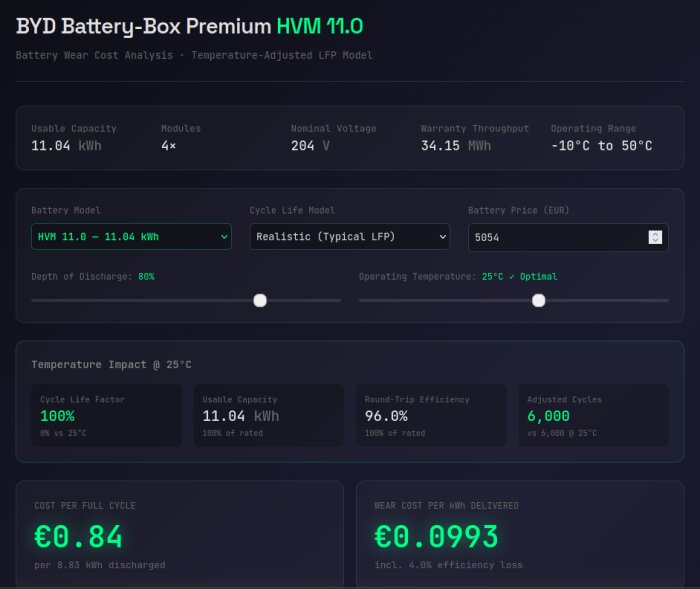
Task: Click the Modules value "4×"
Action: point(169,146)
